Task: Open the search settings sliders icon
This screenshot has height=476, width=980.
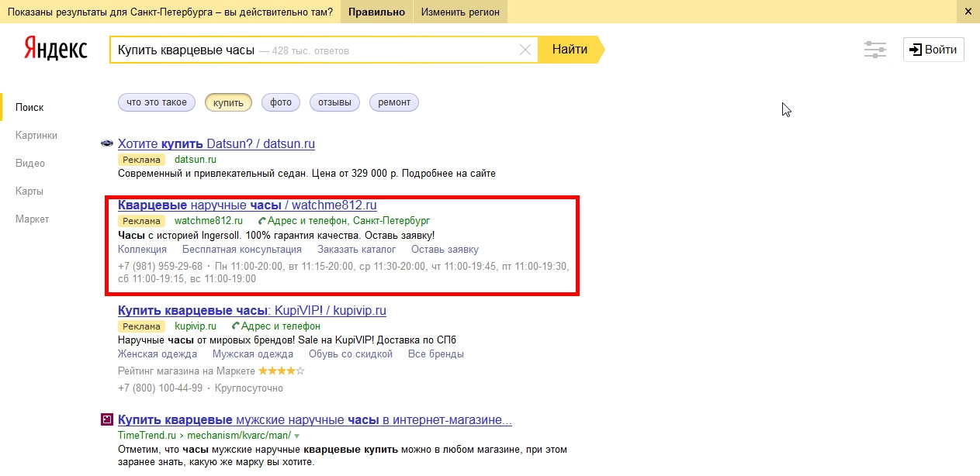Action: (875, 50)
